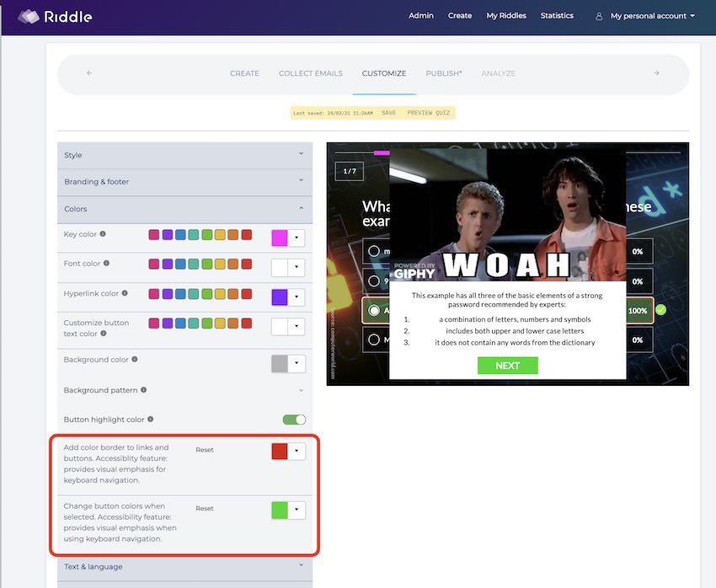716x588 pixels.
Task: Open My personal account menu
Action: coord(652,16)
